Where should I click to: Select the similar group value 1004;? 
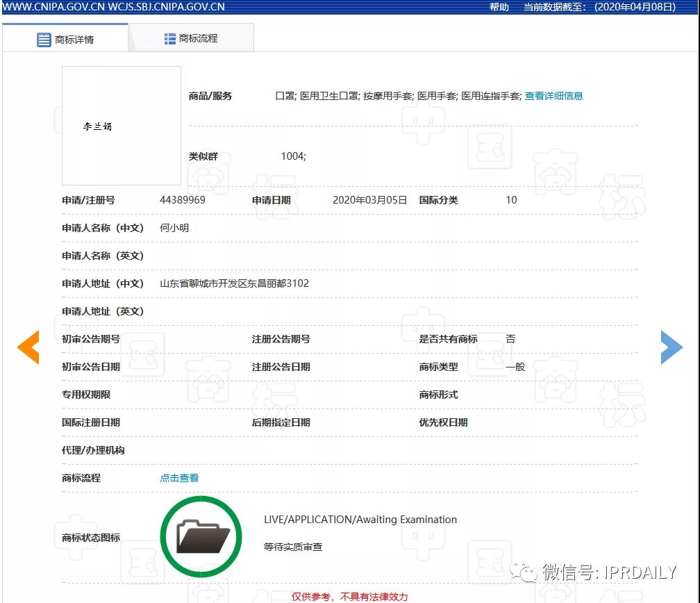(x=293, y=156)
